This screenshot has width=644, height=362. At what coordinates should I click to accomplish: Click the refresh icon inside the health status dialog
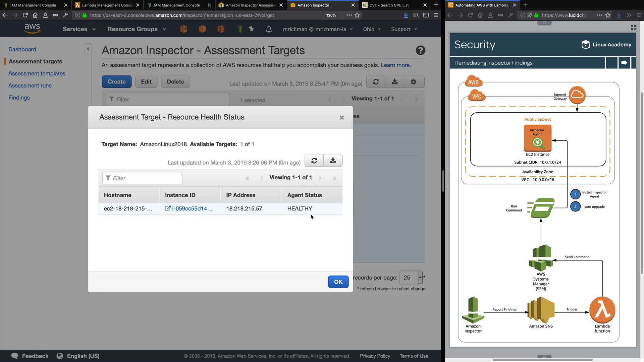tap(314, 161)
